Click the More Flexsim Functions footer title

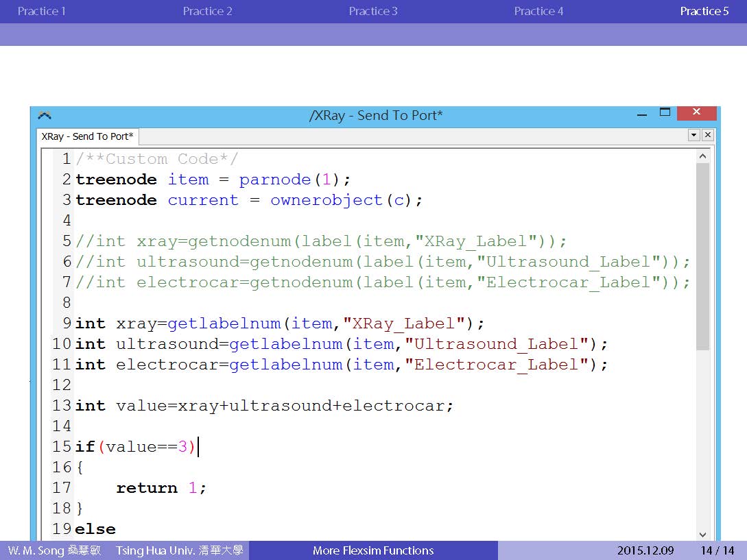373,550
